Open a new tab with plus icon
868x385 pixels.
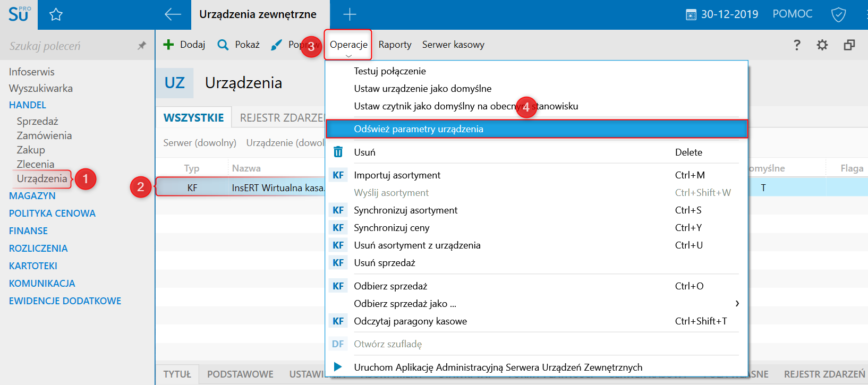(x=350, y=14)
